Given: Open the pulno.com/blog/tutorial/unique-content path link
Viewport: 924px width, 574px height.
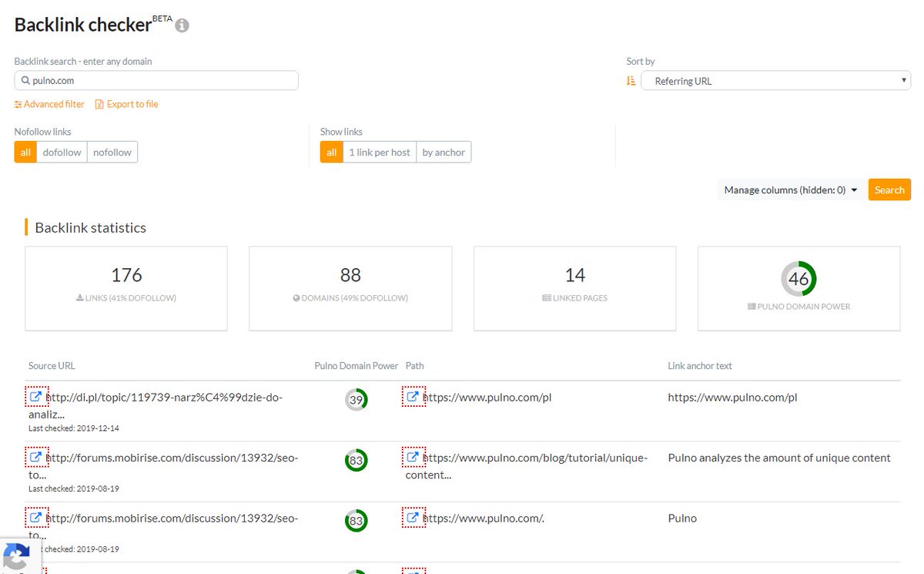Looking at the screenshot, I should tap(527, 465).
